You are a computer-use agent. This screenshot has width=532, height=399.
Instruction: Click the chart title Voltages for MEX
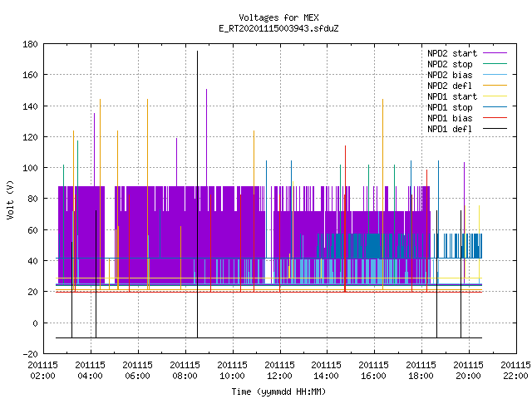point(278,17)
